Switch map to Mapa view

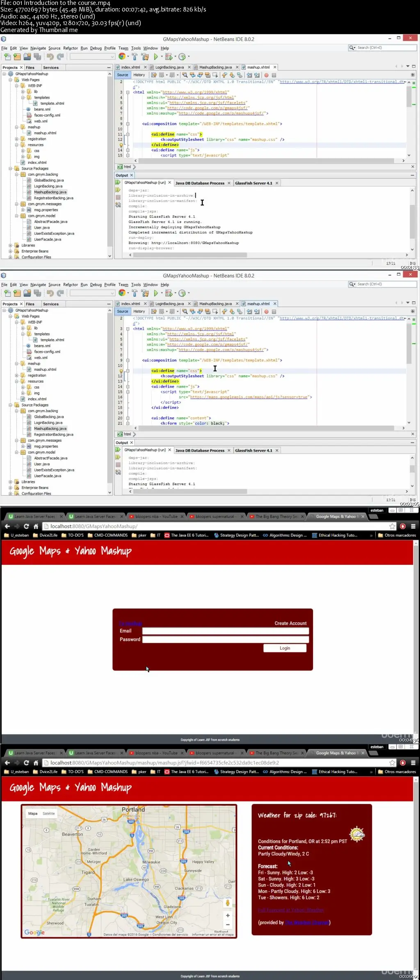(x=33, y=813)
